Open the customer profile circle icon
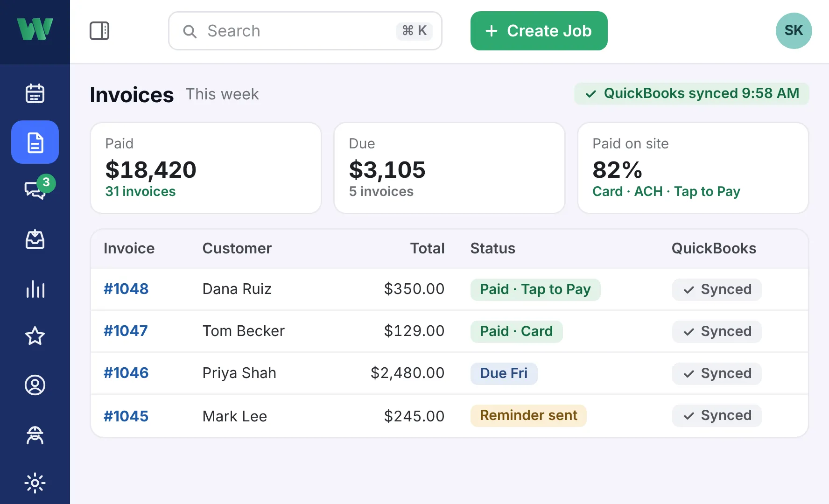The image size is (829, 504). click(35, 385)
